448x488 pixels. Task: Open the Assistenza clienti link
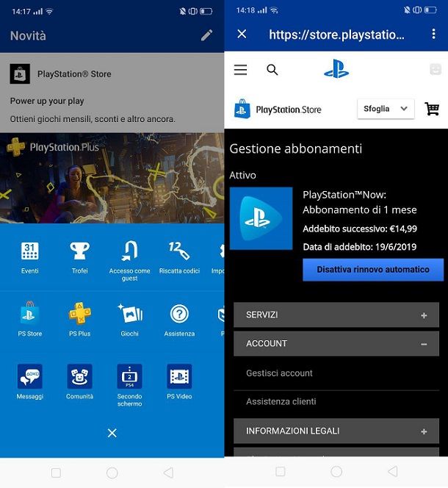[281, 401]
